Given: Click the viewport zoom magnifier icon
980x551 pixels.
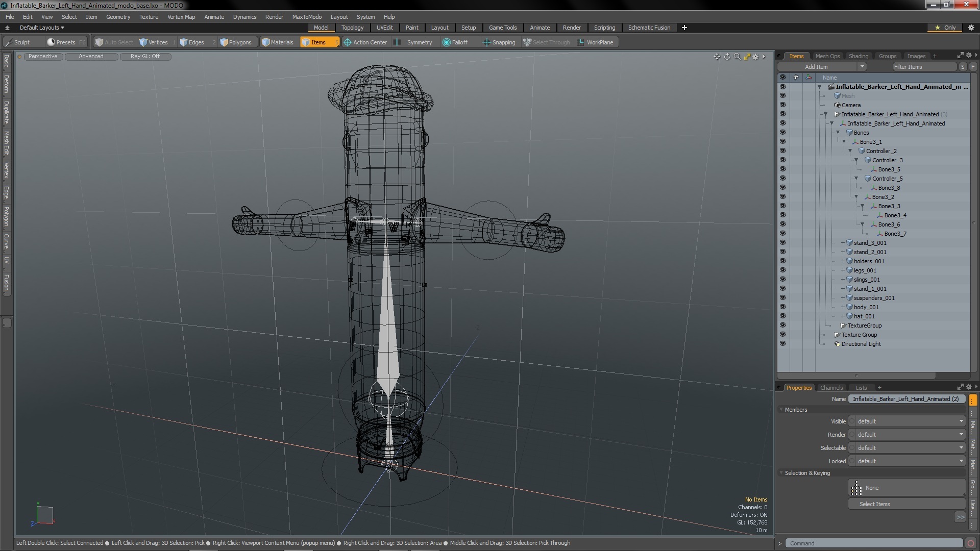Looking at the screenshot, I should (x=737, y=57).
